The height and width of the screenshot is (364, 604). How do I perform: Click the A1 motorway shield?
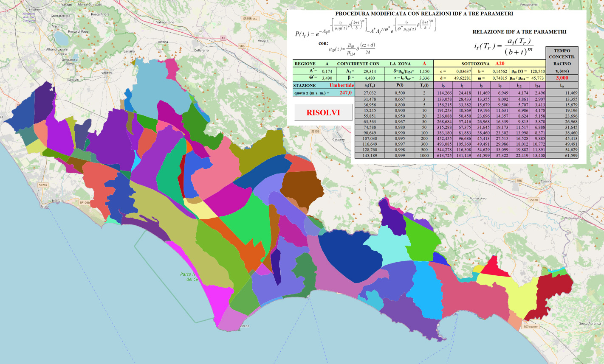223,38
